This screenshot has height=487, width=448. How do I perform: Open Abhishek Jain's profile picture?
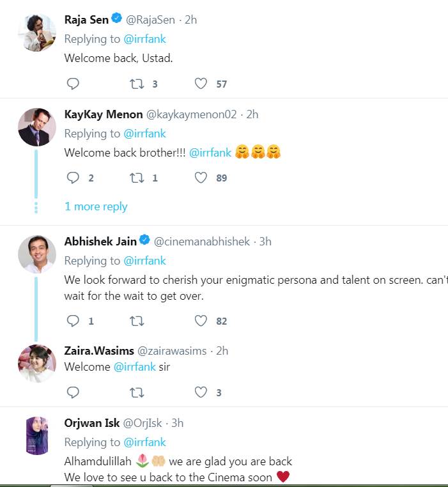coord(36,254)
